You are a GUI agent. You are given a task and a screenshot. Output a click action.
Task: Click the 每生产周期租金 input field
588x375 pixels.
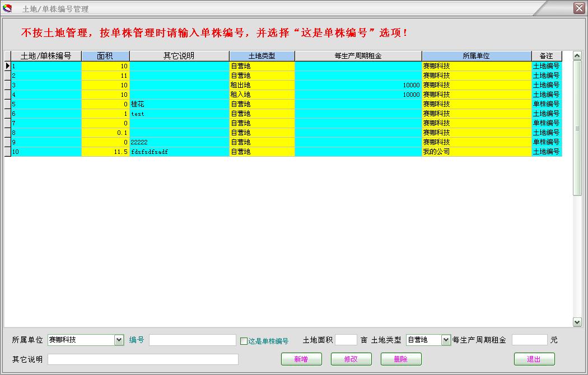(x=530, y=339)
